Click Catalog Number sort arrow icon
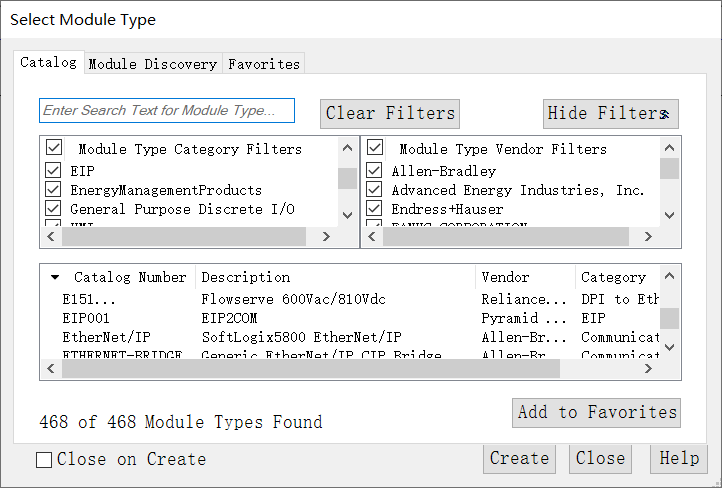Screen dimensions: 722x488 click(55, 278)
